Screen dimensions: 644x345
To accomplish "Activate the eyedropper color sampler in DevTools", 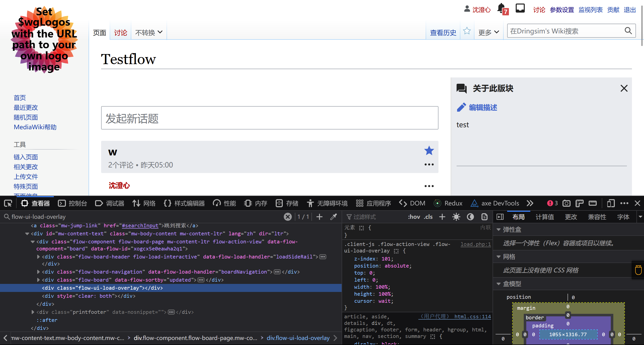I will [334, 217].
